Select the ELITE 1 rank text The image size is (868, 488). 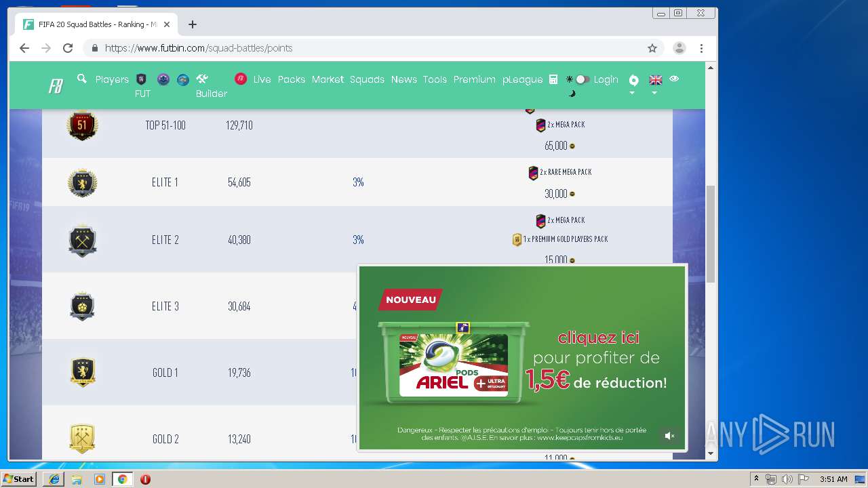pyautogui.click(x=165, y=182)
